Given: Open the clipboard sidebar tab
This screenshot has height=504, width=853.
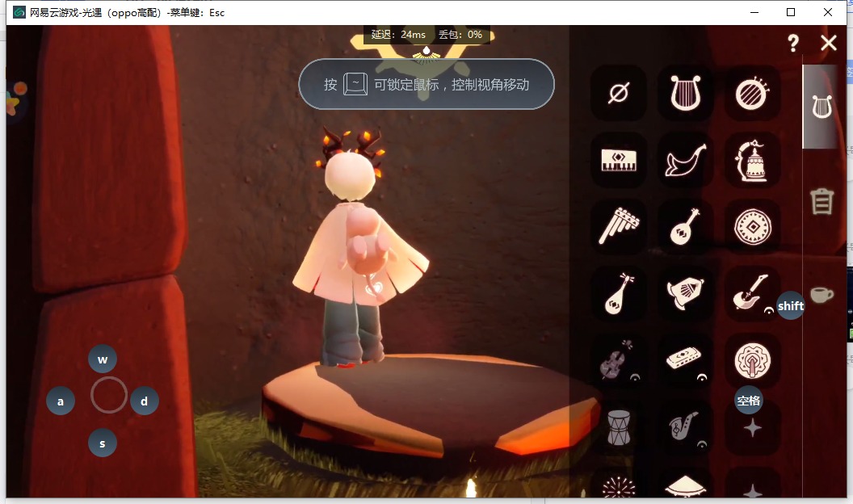Looking at the screenshot, I should tap(821, 201).
